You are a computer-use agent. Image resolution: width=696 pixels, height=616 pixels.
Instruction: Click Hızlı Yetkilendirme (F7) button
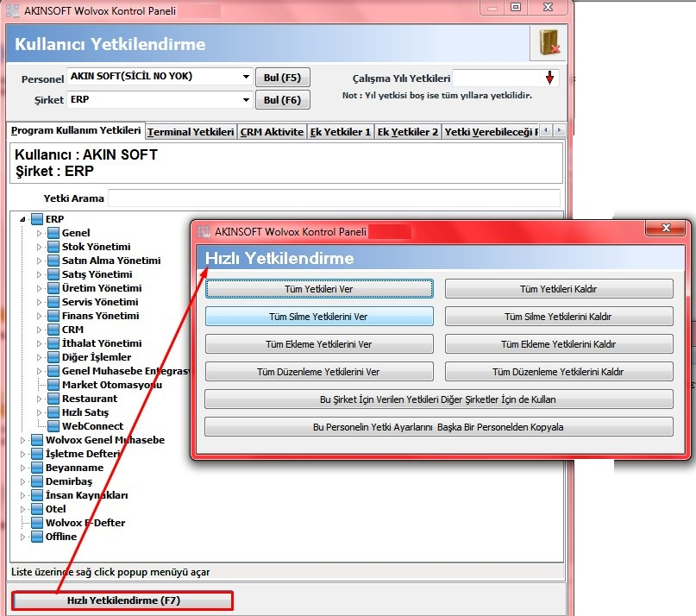click(122, 600)
